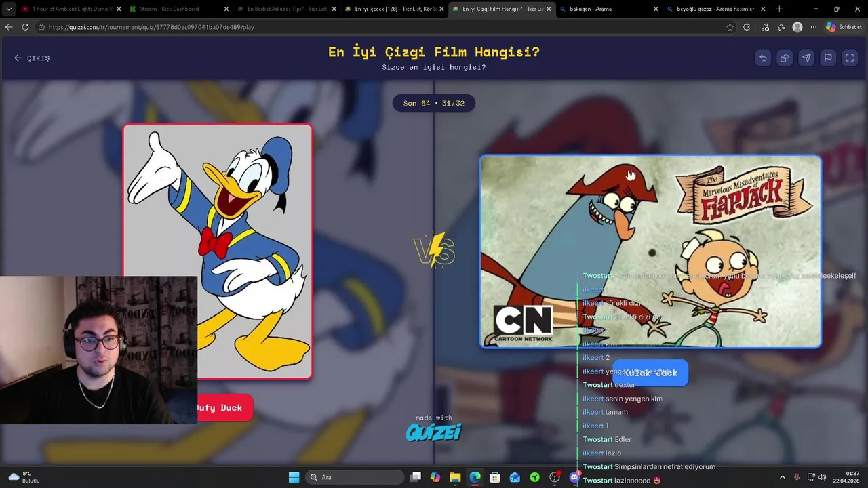The image size is (868, 488).
Task: Open the OBS app in the taskbar
Action: coord(555,477)
